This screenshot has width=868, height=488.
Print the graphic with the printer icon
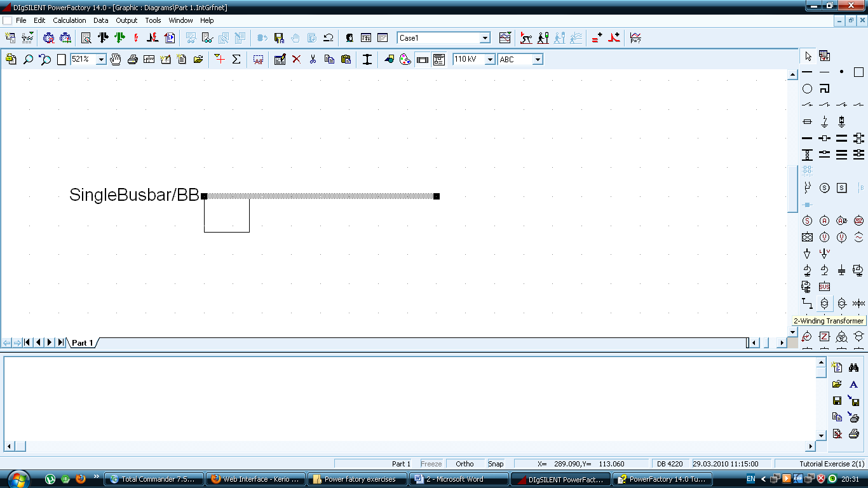[x=132, y=59]
